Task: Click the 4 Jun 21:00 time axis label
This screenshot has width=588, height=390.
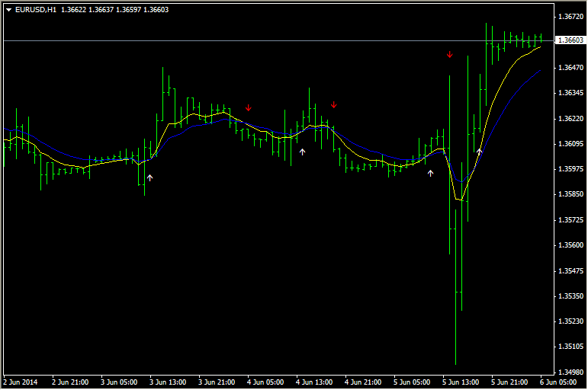Action: (x=363, y=382)
